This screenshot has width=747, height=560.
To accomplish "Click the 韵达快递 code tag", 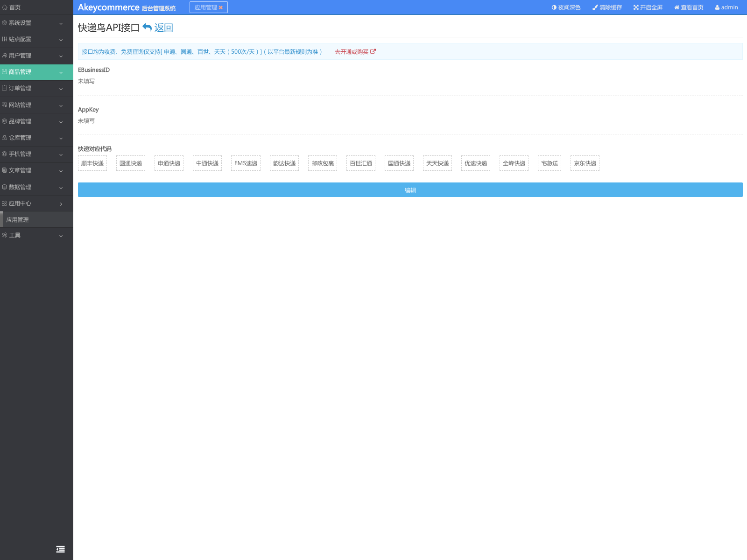I will (x=284, y=163).
